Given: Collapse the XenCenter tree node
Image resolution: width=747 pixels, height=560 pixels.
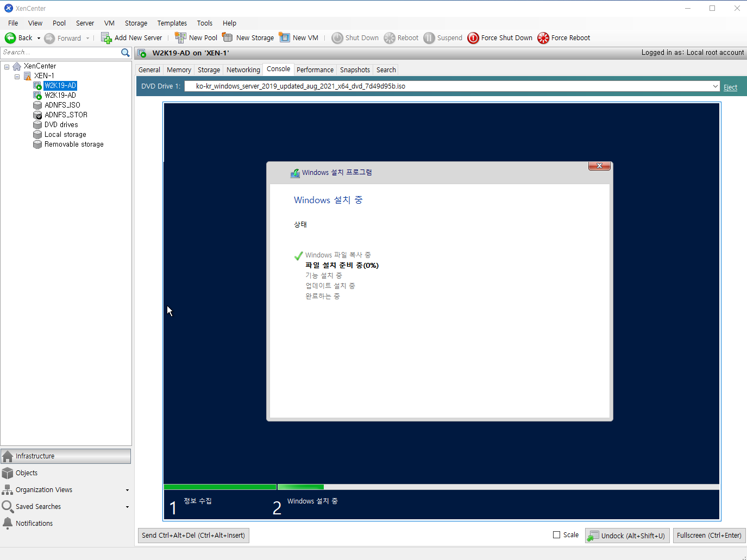Looking at the screenshot, I should click(x=7, y=67).
